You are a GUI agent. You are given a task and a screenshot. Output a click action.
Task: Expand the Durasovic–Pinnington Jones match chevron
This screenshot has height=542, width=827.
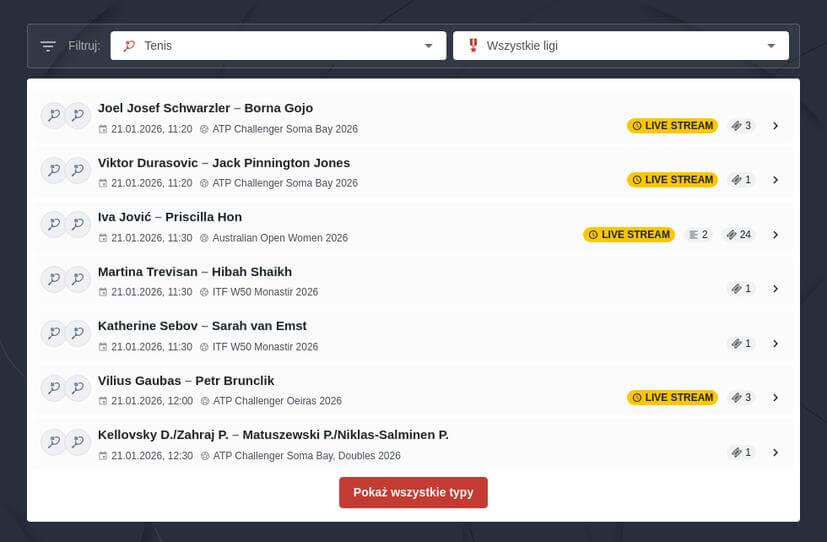(x=775, y=180)
